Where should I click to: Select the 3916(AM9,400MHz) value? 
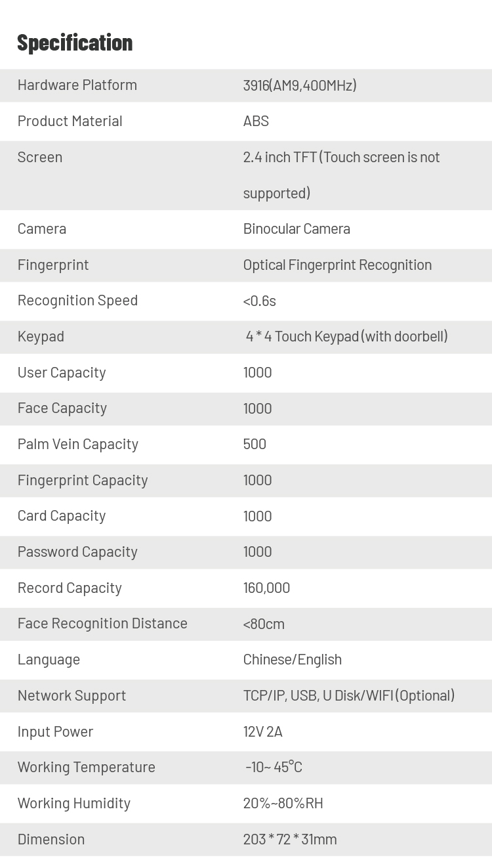click(300, 85)
